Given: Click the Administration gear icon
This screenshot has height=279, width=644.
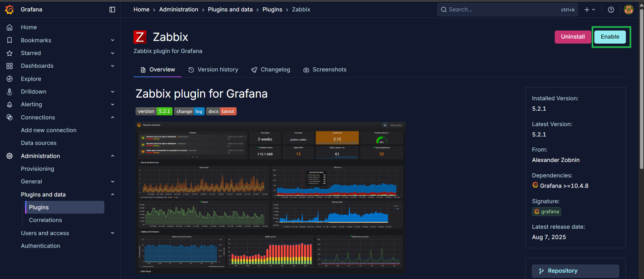Looking at the screenshot, I should click(x=10, y=156).
